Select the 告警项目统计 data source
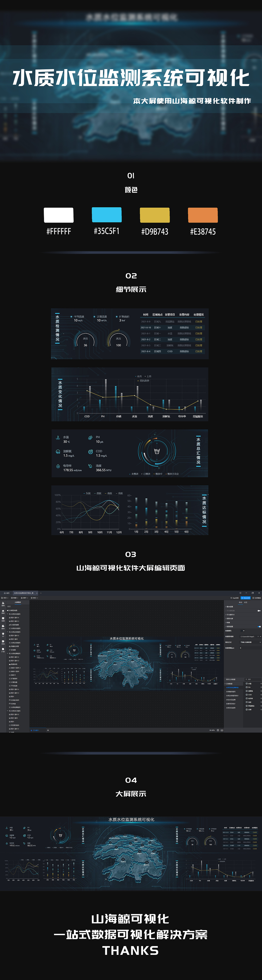Image resolution: width=262 pixels, height=980 pixels. pyautogui.click(x=231, y=704)
